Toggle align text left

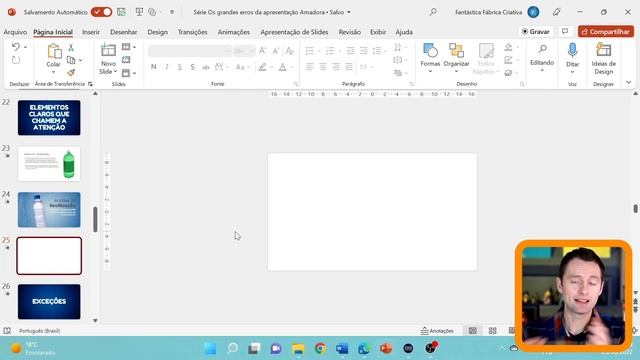[x=310, y=67]
